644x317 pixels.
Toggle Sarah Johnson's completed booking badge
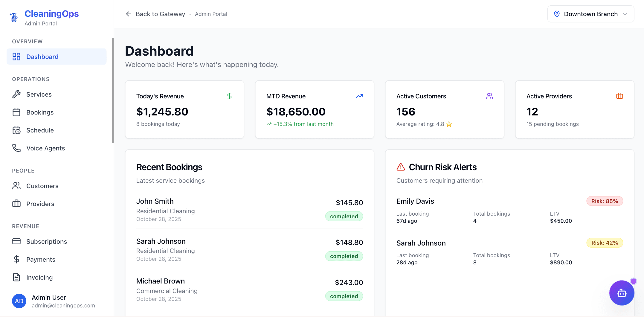[344, 256]
